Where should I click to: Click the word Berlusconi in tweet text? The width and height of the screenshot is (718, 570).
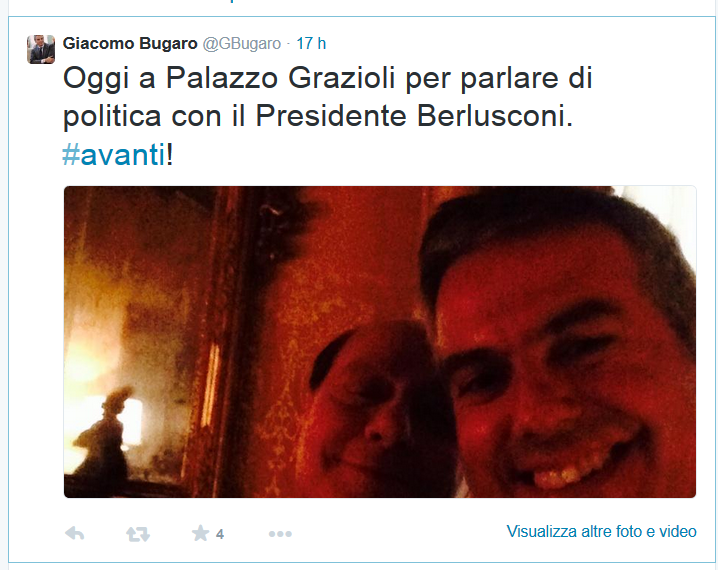click(x=495, y=116)
